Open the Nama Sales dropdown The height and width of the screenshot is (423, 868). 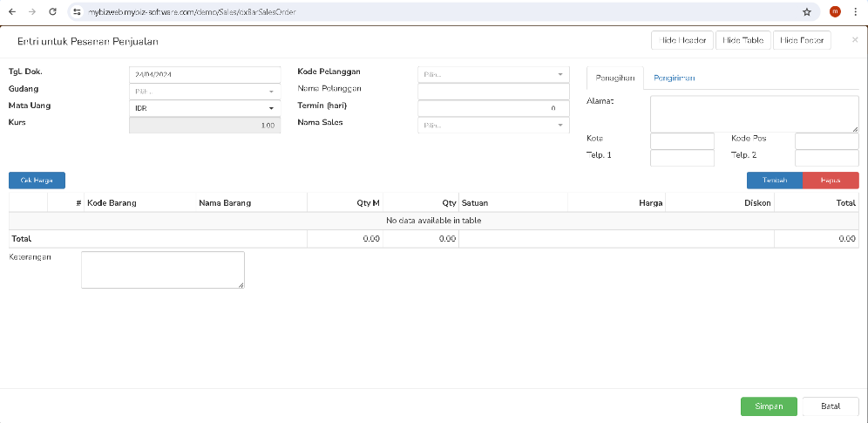pos(493,125)
